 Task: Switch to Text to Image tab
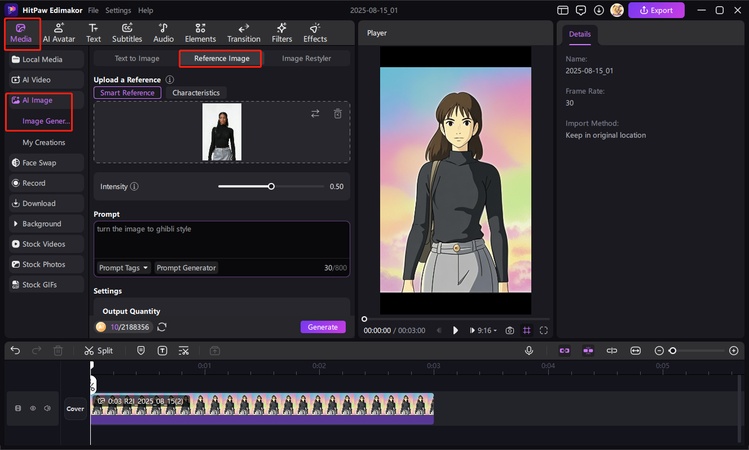pos(137,58)
